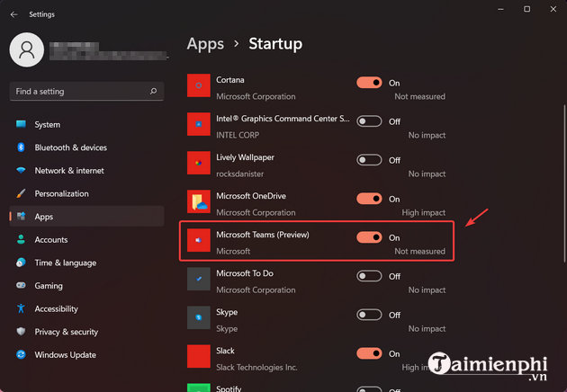567x392 pixels.
Task: Click the Slack app icon
Action: pyautogui.click(x=199, y=356)
